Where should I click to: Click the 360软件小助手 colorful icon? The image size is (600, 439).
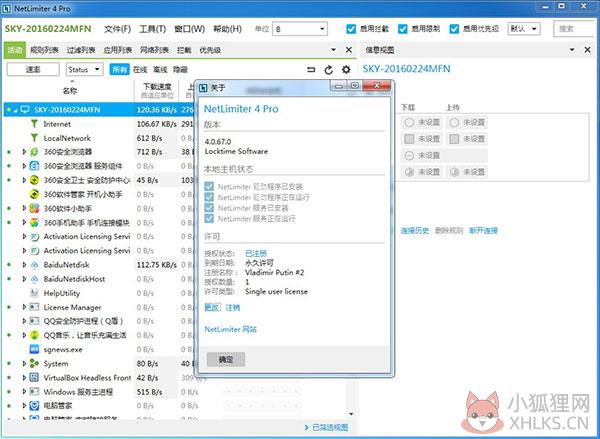[34, 208]
